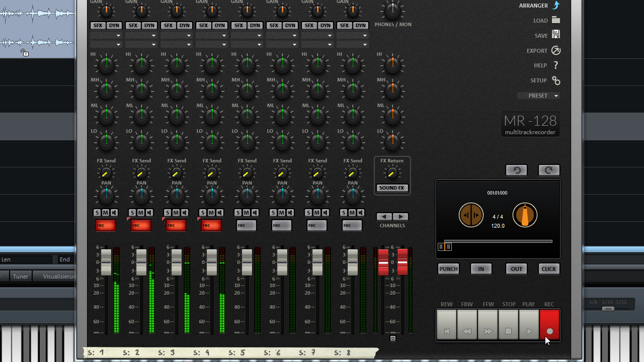
Task: Hit the FBW fast-backward button
Action: (467, 325)
